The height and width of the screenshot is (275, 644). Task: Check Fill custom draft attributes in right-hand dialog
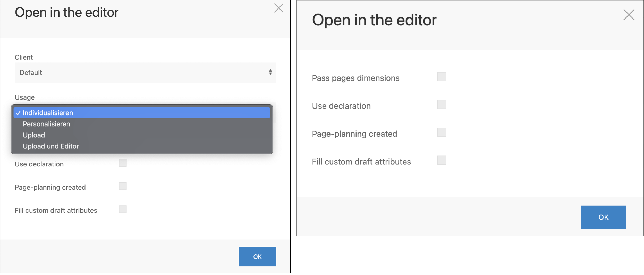coord(442,160)
